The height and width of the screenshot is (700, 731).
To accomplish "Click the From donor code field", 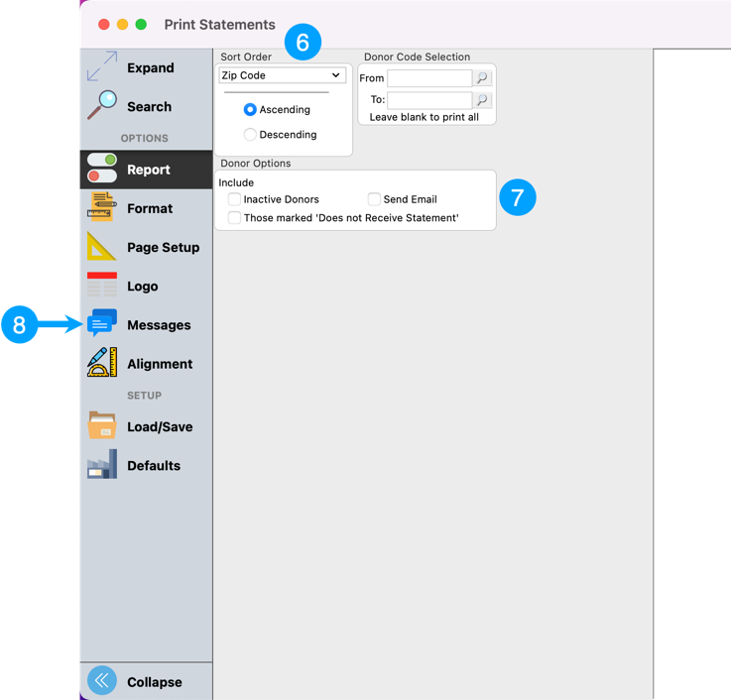I will pos(428,78).
